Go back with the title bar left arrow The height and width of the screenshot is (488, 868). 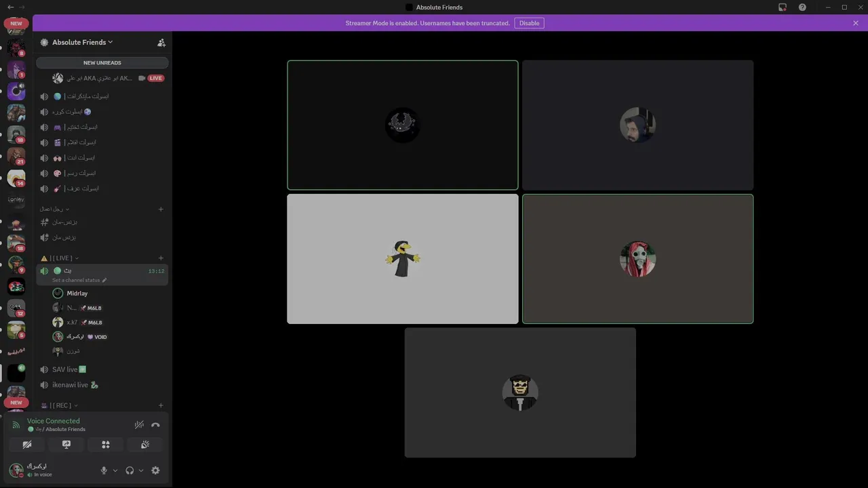tap(9, 7)
